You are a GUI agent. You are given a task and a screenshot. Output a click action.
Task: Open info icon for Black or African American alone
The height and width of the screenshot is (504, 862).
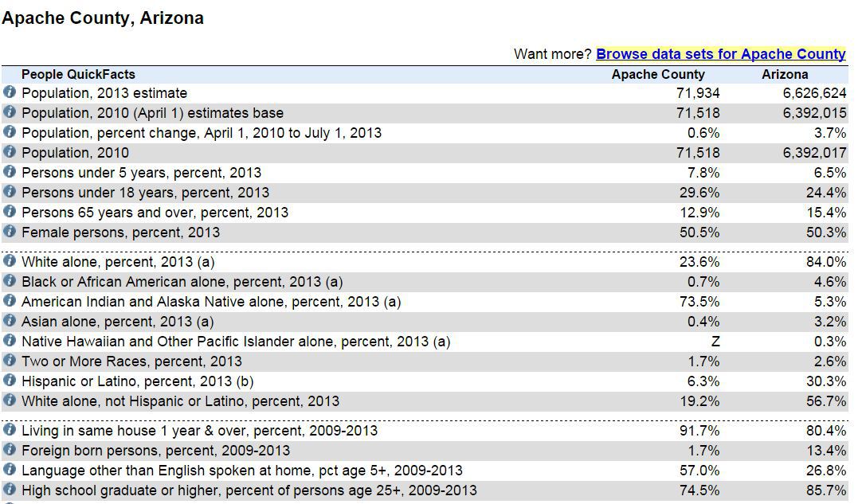coord(10,281)
